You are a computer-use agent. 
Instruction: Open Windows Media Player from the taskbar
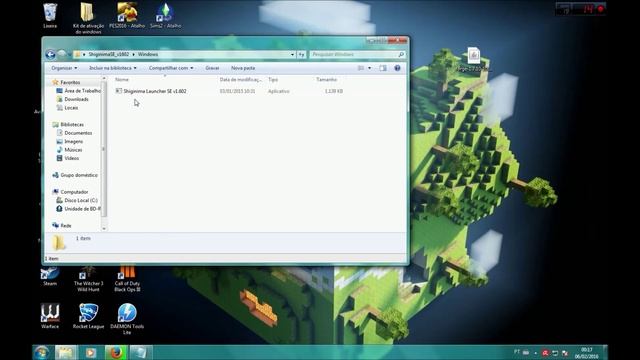(91, 353)
